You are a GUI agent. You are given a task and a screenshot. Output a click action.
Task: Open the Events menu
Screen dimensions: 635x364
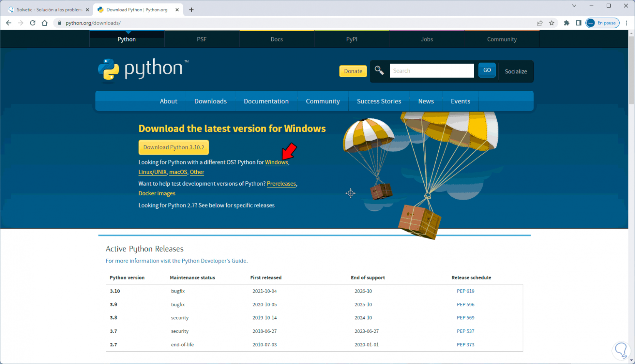tap(461, 101)
